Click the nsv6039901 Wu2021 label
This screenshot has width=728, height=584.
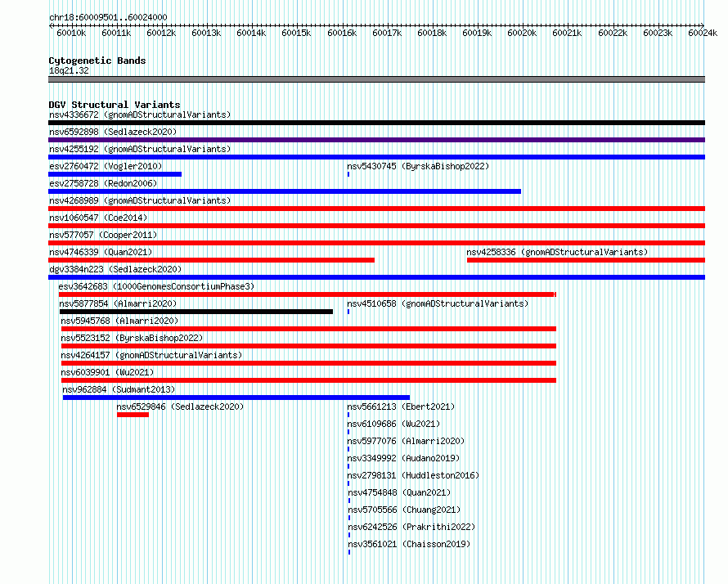pos(107,372)
